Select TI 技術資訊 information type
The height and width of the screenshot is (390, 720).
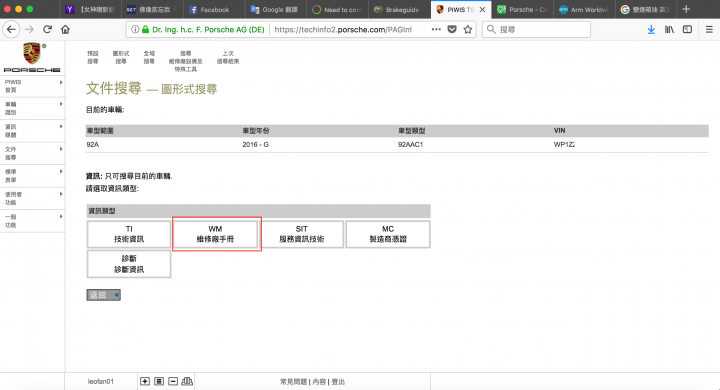129,234
